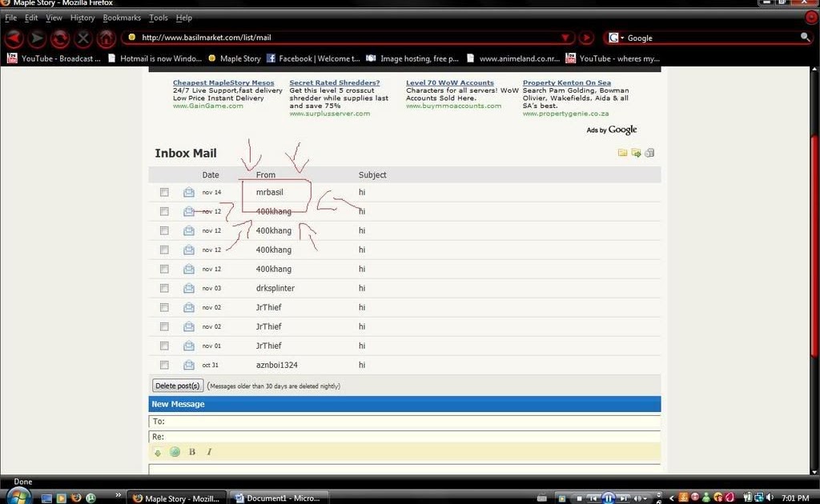Click the Ads by Google label

click(611, 130)
